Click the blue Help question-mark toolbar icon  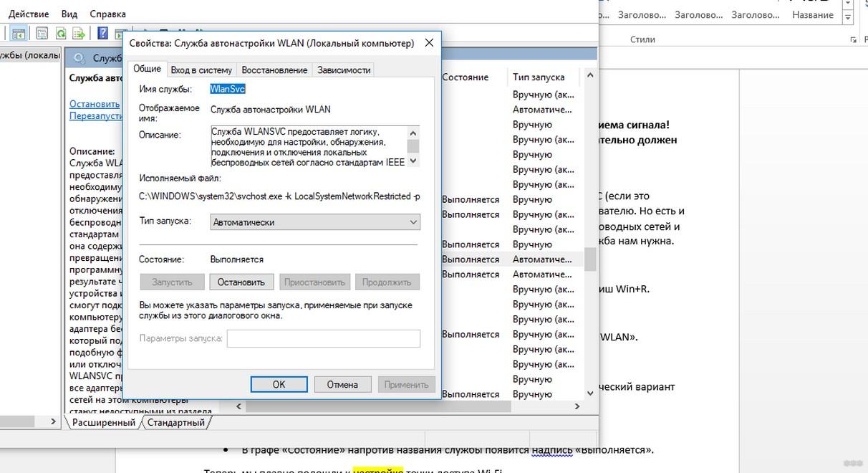102,34
